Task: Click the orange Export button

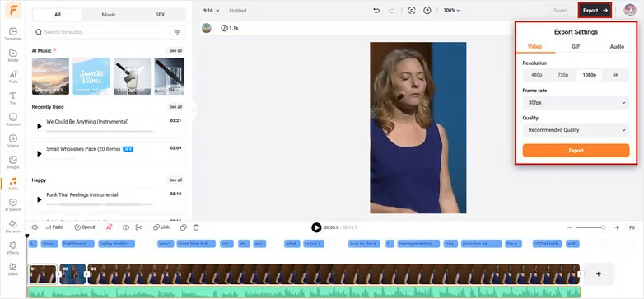Action: point(576,150)
